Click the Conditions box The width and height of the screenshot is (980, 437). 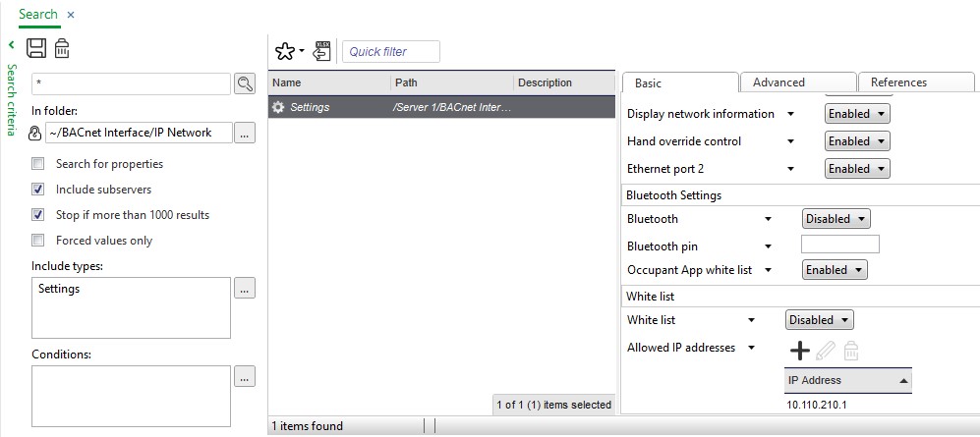pyautogui.click(x=132, y=397)
